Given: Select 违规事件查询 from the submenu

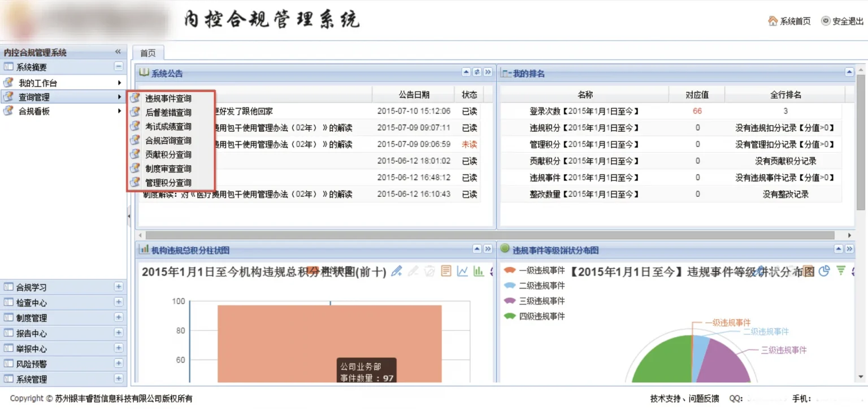Looking at the screenshot, I should pos(168,98).
